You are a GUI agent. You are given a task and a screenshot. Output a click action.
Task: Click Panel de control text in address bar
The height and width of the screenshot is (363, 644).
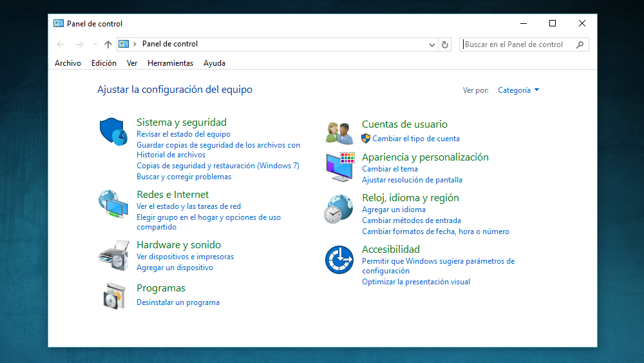pyautogui.click(x=169, y=44)
